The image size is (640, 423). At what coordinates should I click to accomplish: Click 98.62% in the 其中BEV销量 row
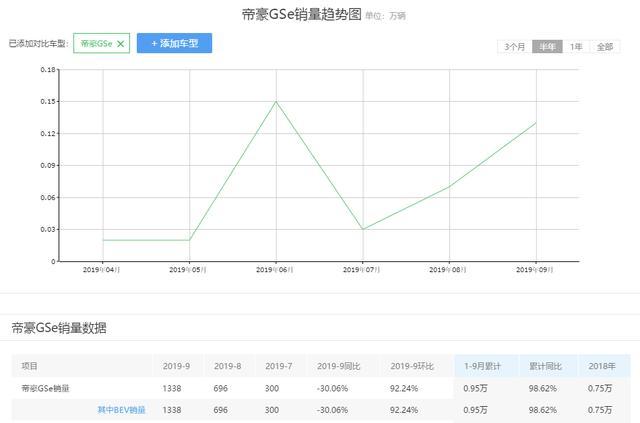pyautogui.click(x=543, y=410)
